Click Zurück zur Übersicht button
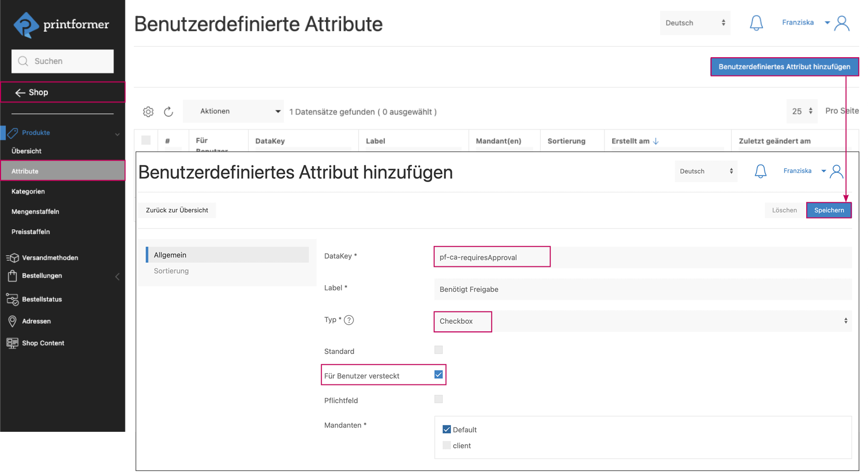Screen dimensions: 868x476 click(x=177, y=210)
